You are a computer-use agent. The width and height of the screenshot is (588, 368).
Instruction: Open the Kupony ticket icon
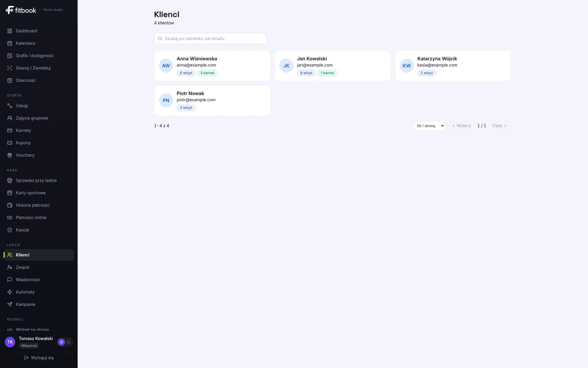pos(10,143)
